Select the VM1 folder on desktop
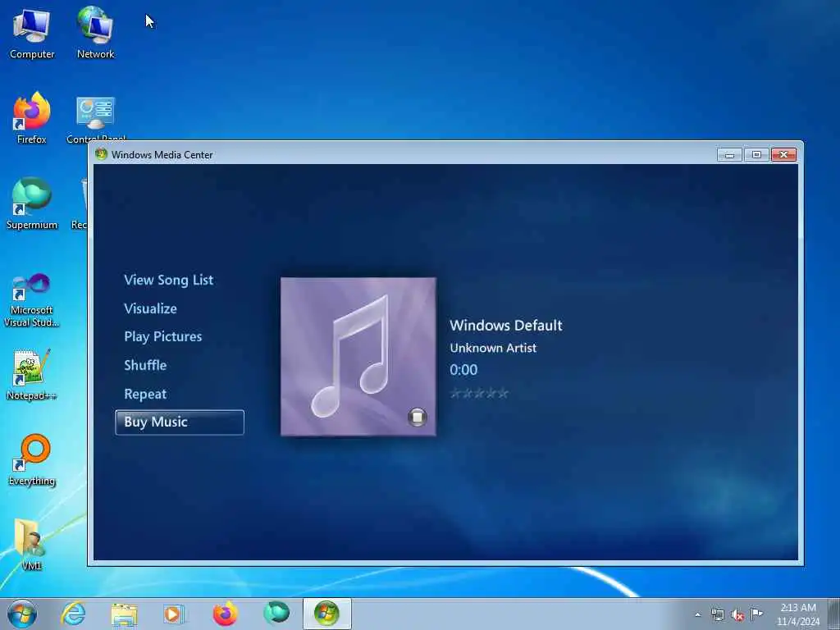The image size is (840, 630). pyautogui.click(x=32, y=545)
